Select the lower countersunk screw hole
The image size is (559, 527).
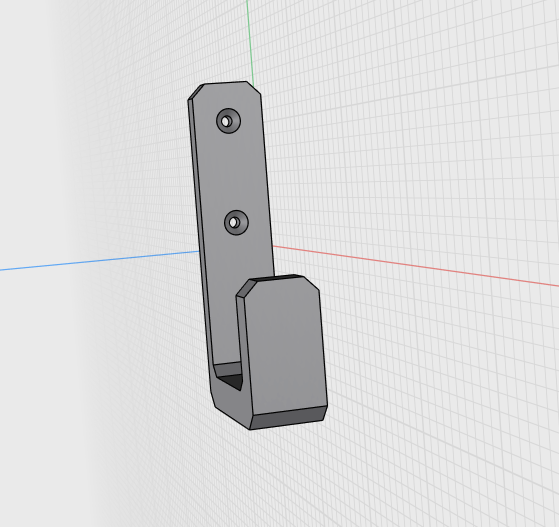click(236, 222)
